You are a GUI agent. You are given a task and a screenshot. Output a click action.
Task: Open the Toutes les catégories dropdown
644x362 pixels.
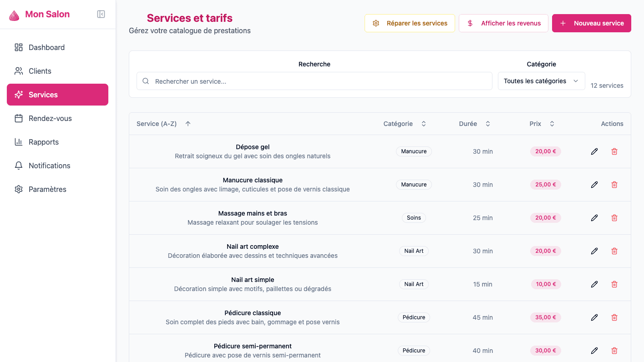pos(541,80)
